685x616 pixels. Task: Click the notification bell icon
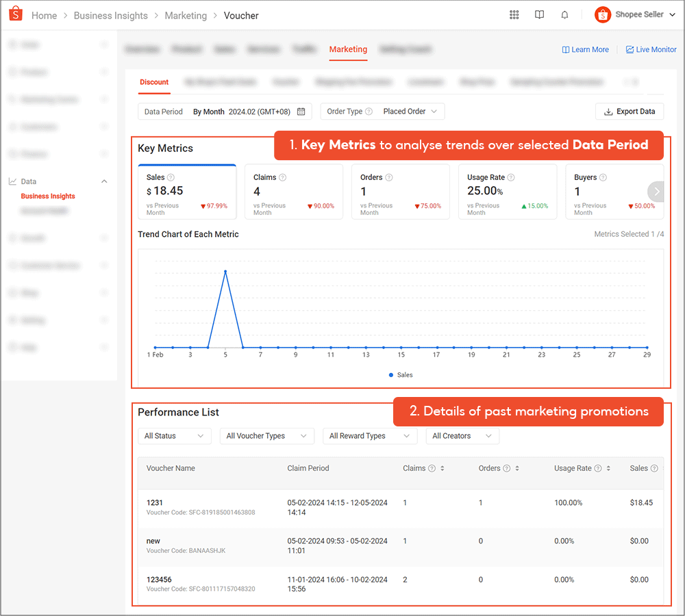pyautogui.click(x=564, y=15)
